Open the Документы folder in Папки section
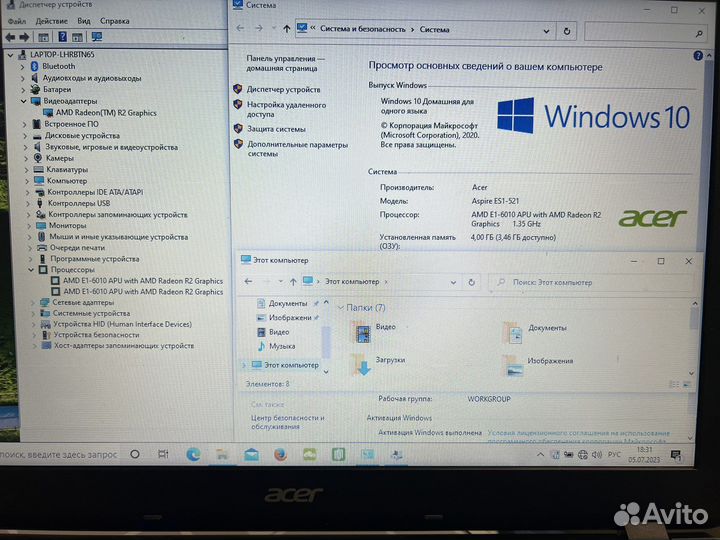Screen dimensions: 720x540 (x=535, y=332)
